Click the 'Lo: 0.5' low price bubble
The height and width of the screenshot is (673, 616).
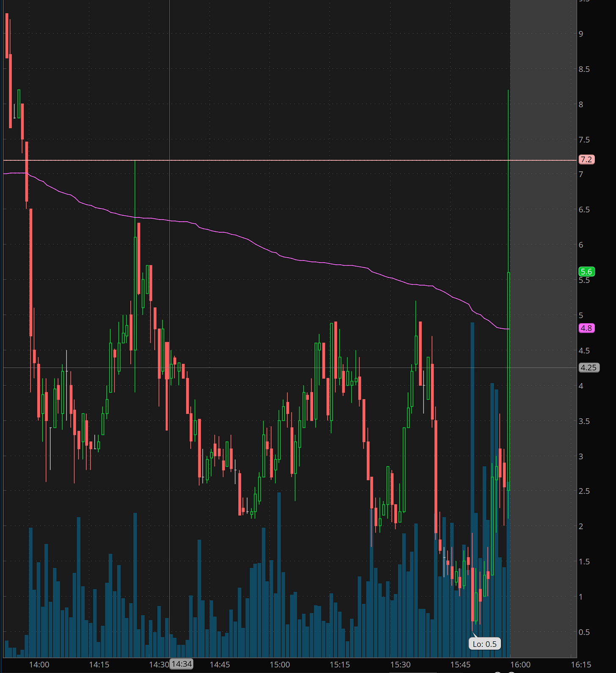485,644
